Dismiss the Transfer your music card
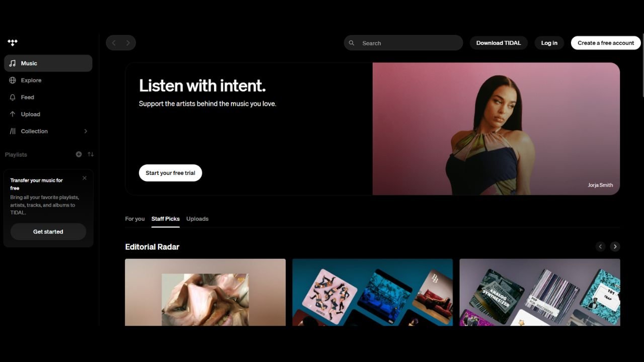 click(x=85, y=178)
